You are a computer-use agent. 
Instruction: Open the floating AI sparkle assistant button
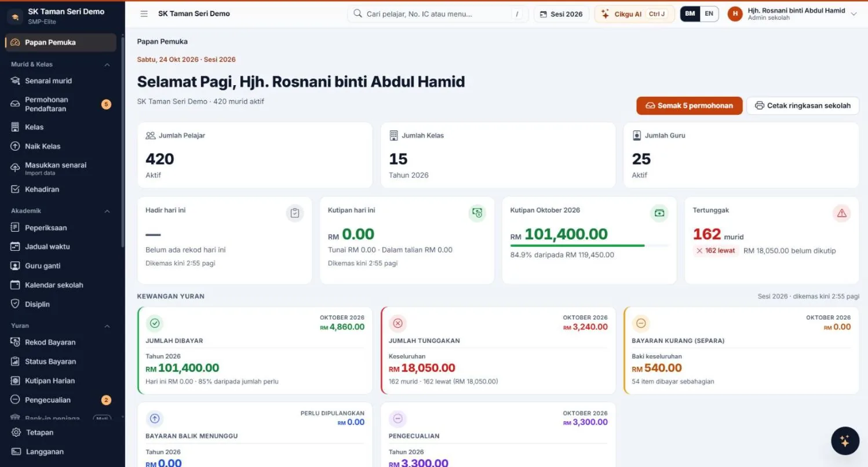845,442
